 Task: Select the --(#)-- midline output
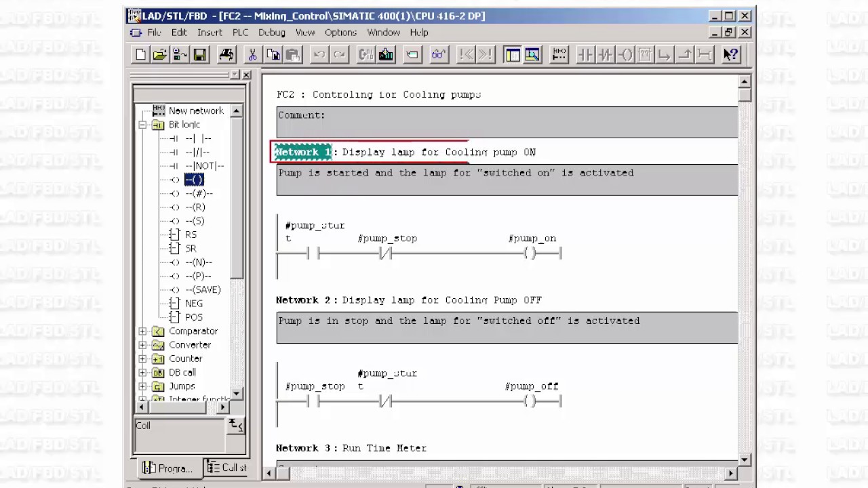click(199, 193)
